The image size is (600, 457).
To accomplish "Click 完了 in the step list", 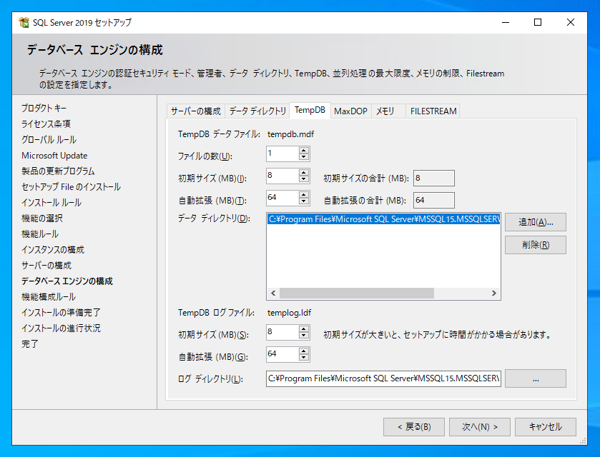I will [30, 344].
